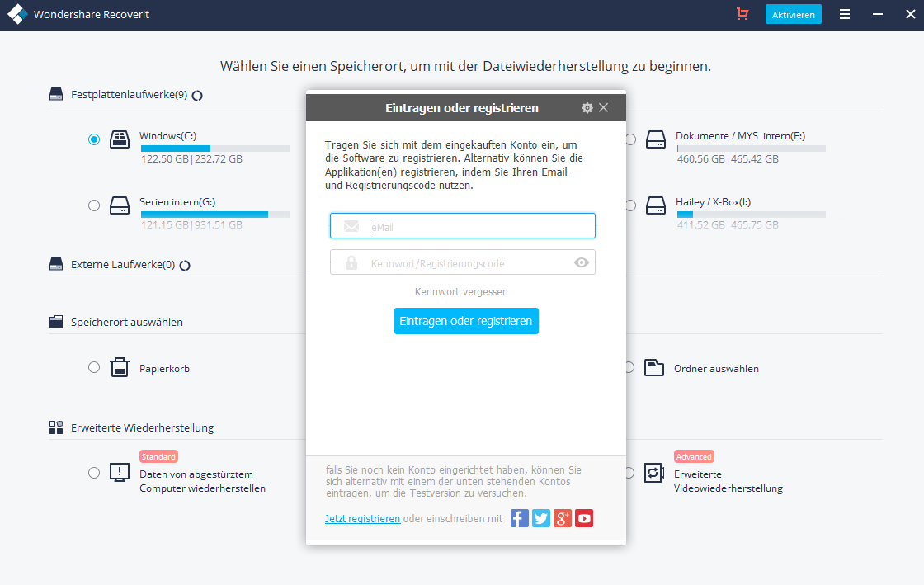The width and height of the screenshot is (924, 585).
Task: Click the Jetzt registrieren link
Action: (x=362, y=519)
